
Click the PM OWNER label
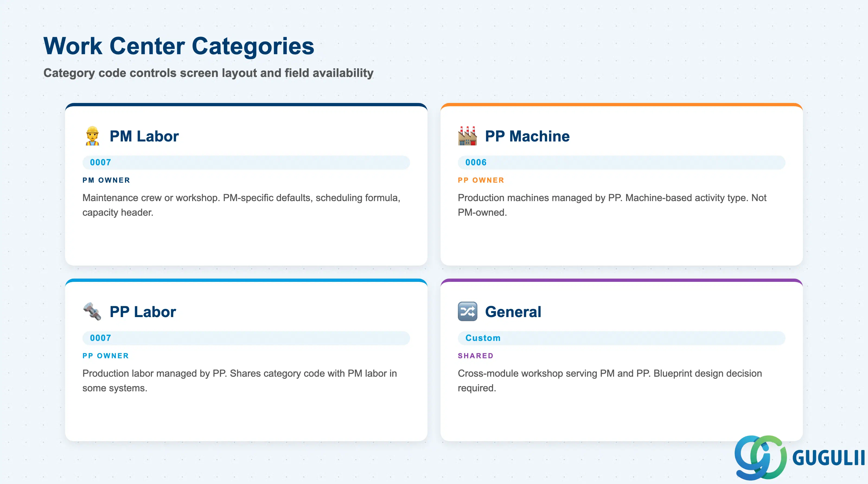(106, 180)
